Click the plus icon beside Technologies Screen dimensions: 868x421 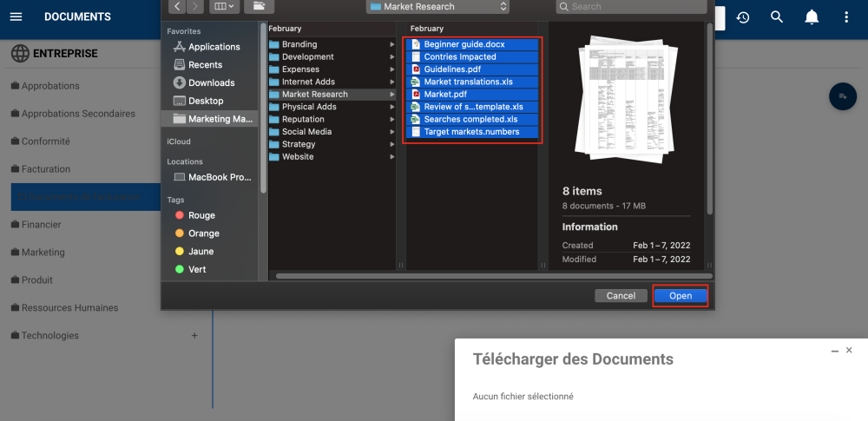[194, 335]
